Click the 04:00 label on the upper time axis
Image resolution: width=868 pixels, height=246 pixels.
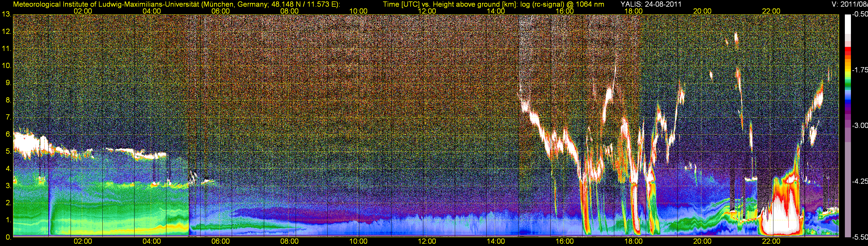[152, 11]
